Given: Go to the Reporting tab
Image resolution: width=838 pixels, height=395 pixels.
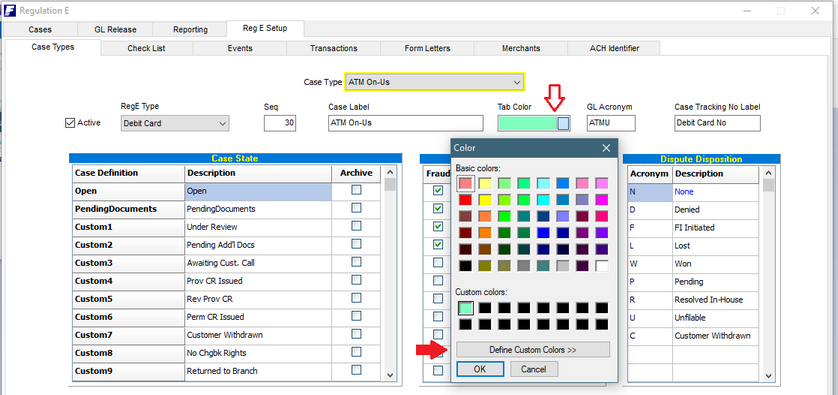Looking at the screenshot, I should (190, 30).
